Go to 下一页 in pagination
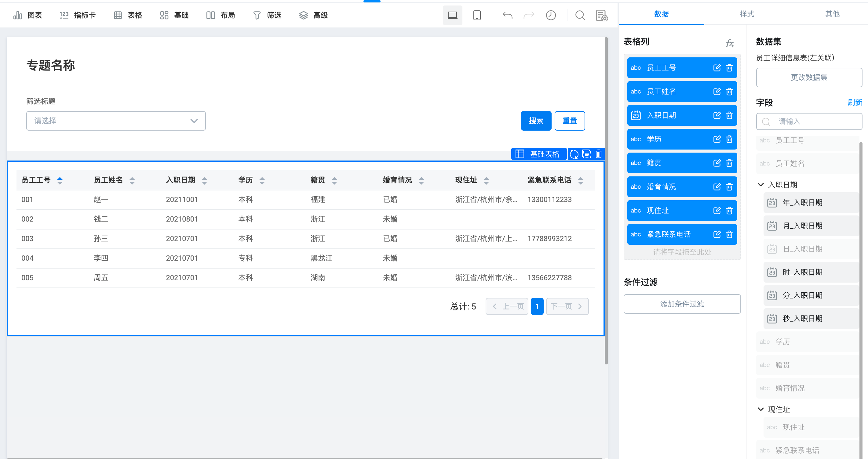Screen dimensions: 868x459 click(x=567, y=306)
